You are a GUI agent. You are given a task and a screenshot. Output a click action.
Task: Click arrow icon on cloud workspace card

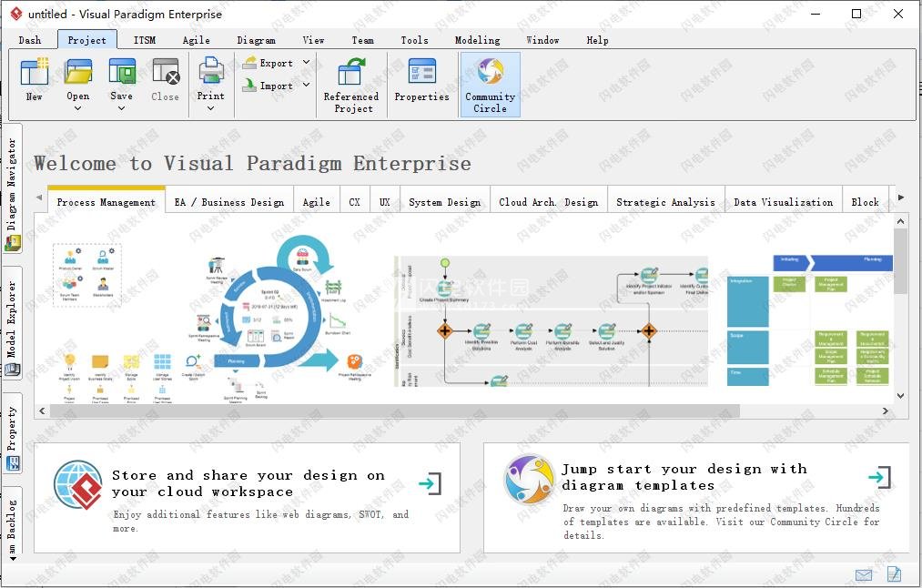430,483
